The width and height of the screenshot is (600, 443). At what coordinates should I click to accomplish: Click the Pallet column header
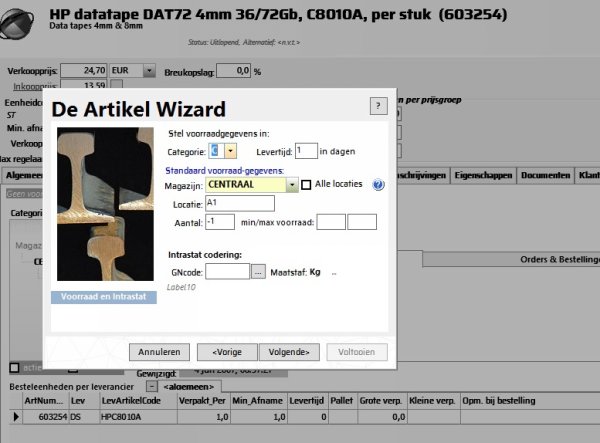tap(342, 401)
